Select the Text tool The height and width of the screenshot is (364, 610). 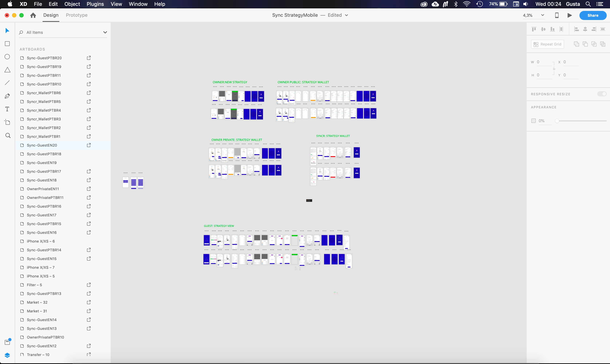7,109
